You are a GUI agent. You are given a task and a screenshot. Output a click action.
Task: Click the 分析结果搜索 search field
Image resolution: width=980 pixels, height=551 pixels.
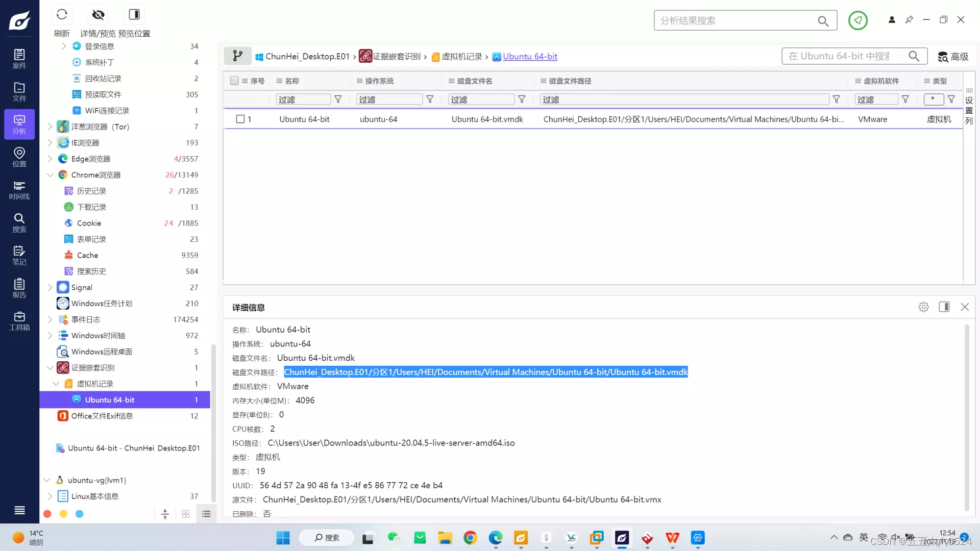click(735, 20)
